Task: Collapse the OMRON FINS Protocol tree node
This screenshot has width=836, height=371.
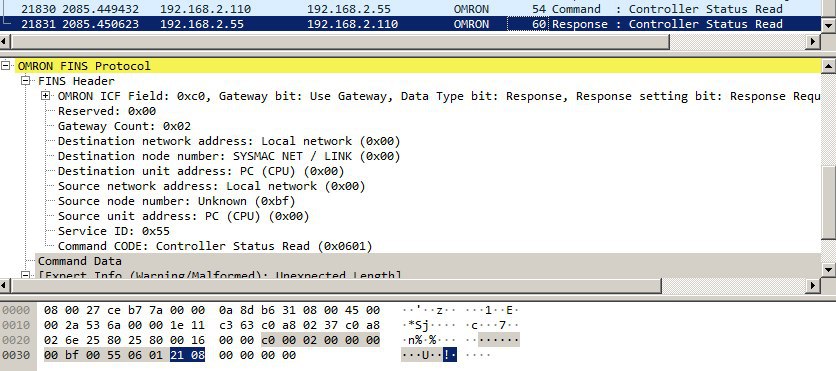Action: tap(6, 66)
